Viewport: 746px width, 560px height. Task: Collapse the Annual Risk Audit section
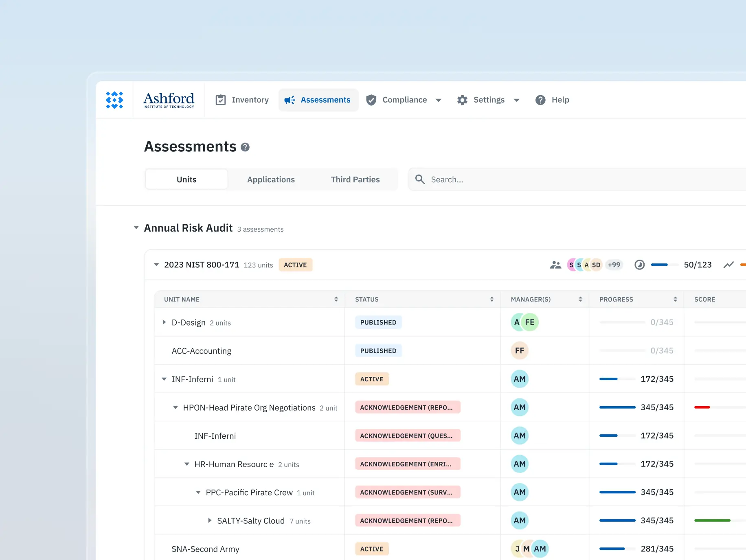(136, 228)
